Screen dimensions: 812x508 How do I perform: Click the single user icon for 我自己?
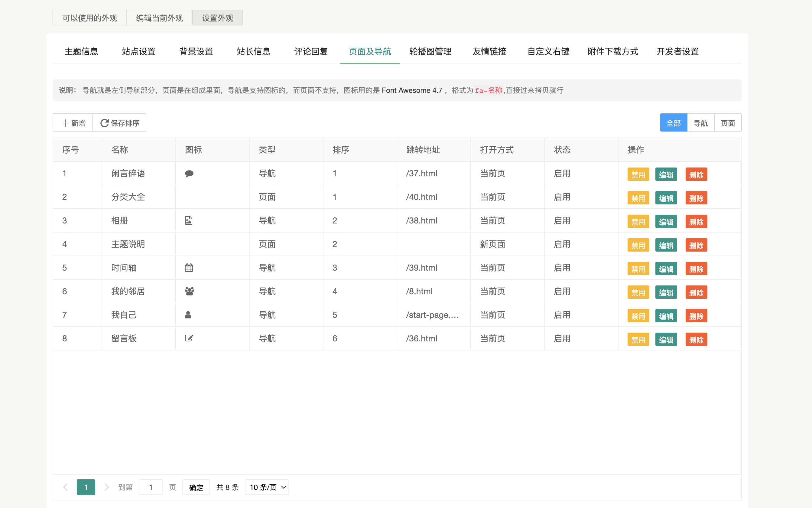tap(188, 315)
